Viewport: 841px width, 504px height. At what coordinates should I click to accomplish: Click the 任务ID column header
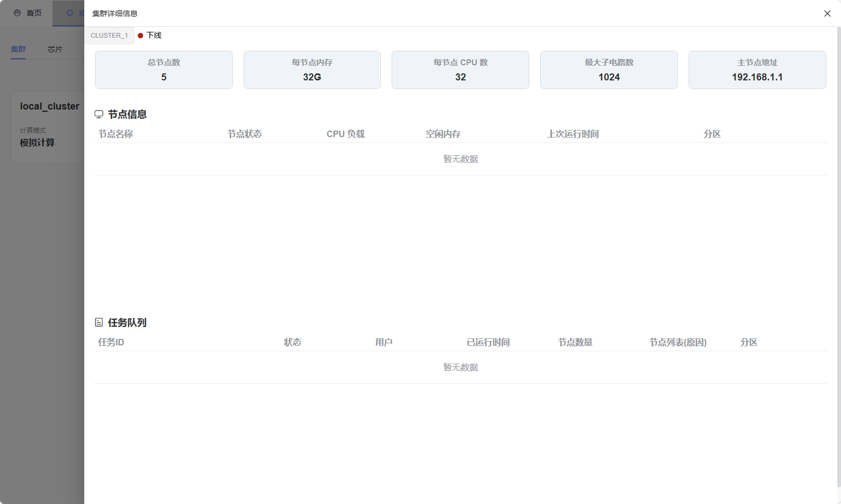pos(111,342)
